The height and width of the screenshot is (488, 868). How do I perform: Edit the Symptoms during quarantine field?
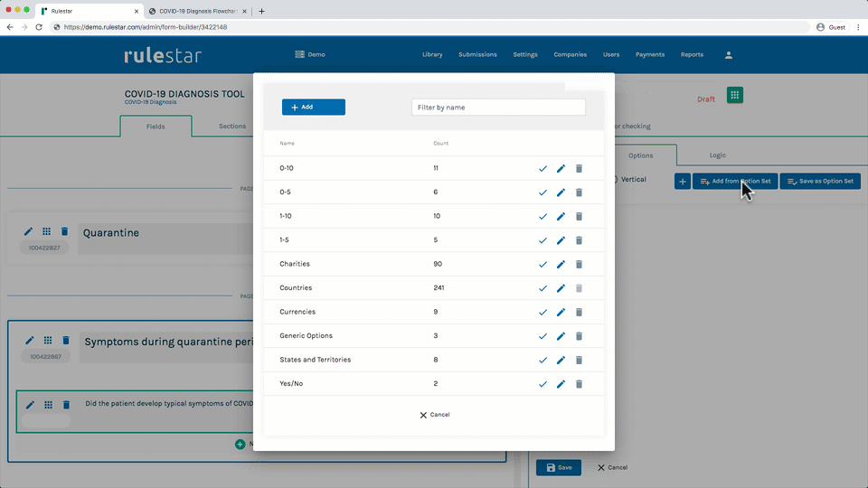point(29,341)
